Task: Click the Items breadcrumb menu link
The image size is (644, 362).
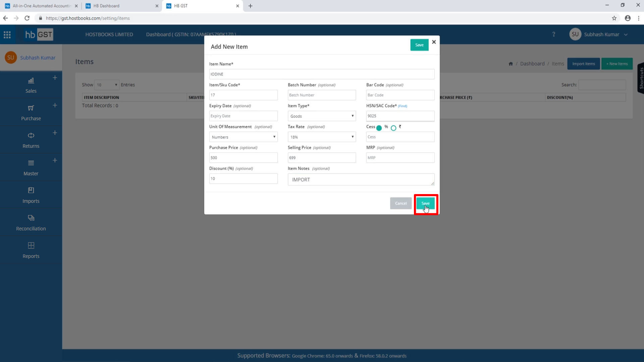Action: 558,64
